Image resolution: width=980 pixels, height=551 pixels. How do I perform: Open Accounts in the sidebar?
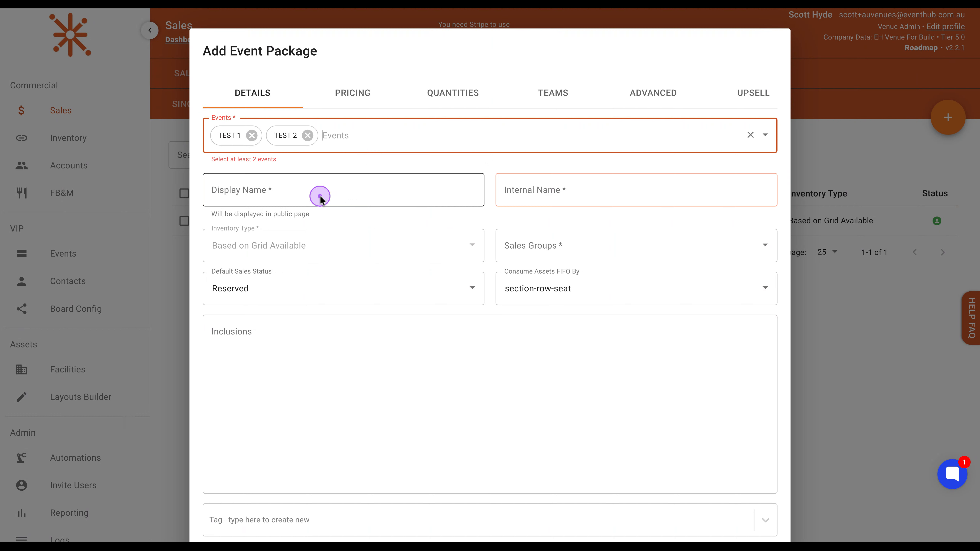(69, 165)
